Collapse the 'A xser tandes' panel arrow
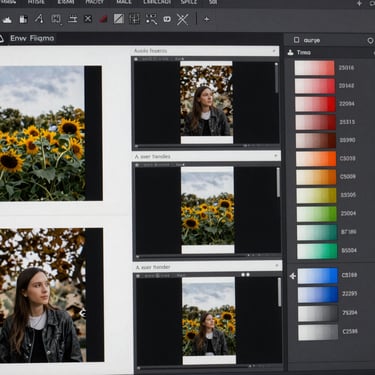Viewport: 375px width, 375px height. point(275,156)
